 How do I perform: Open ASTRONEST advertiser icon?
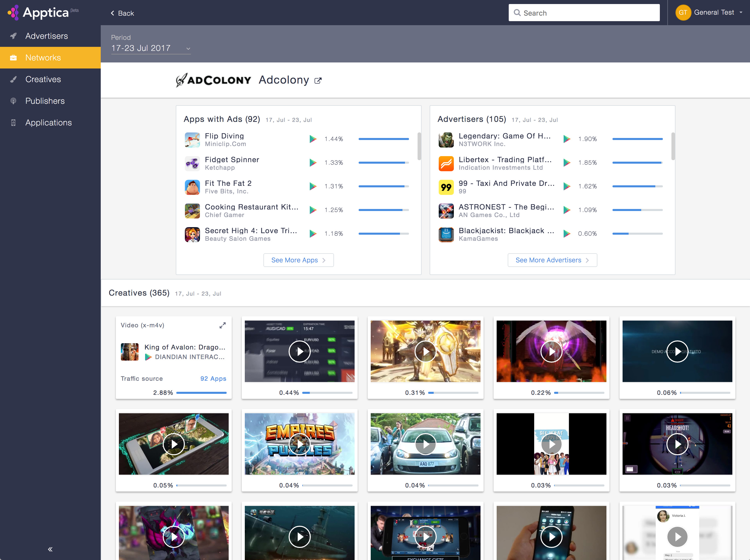click(446, 211)
